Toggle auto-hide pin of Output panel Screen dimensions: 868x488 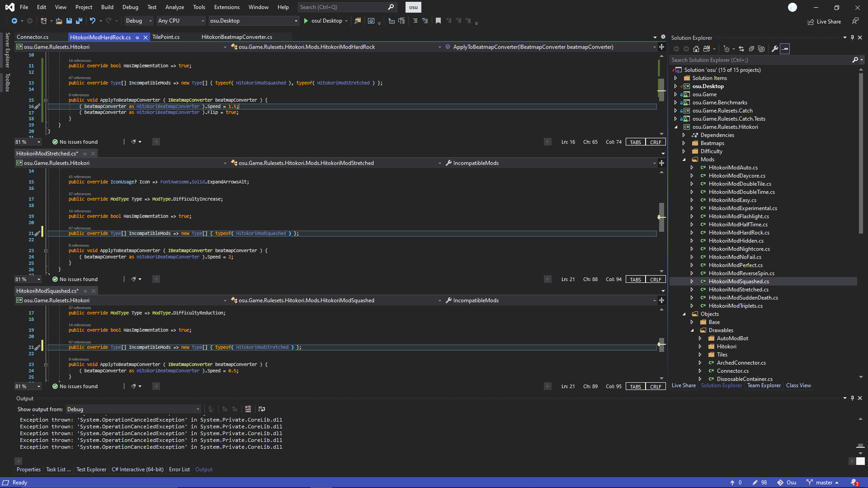[x=852, y=399]
